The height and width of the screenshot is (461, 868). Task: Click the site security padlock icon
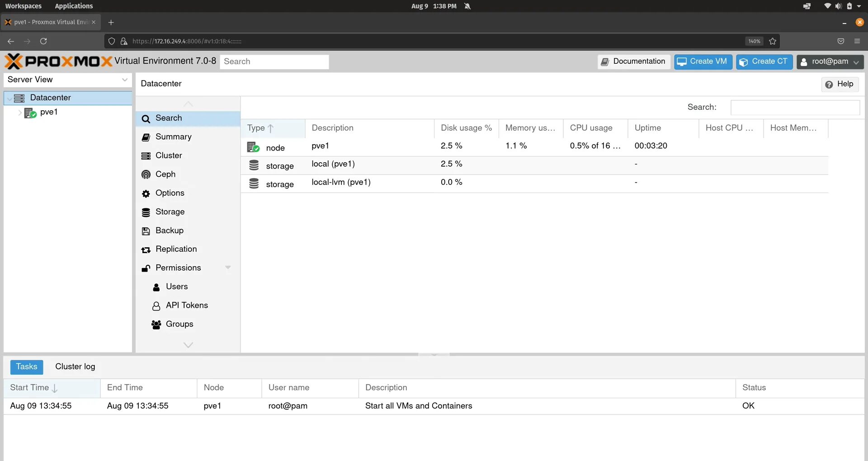tap(124, 41)
